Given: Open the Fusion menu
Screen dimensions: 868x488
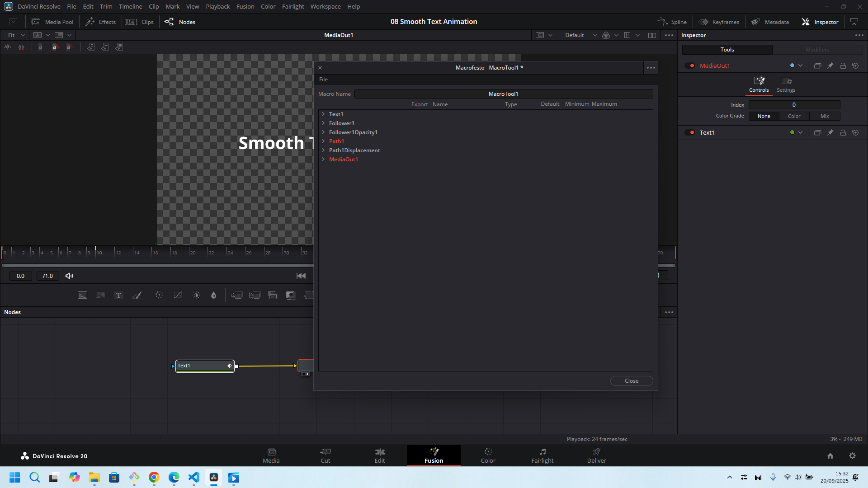Looking at the screenshot, I should tap(245, 6).
